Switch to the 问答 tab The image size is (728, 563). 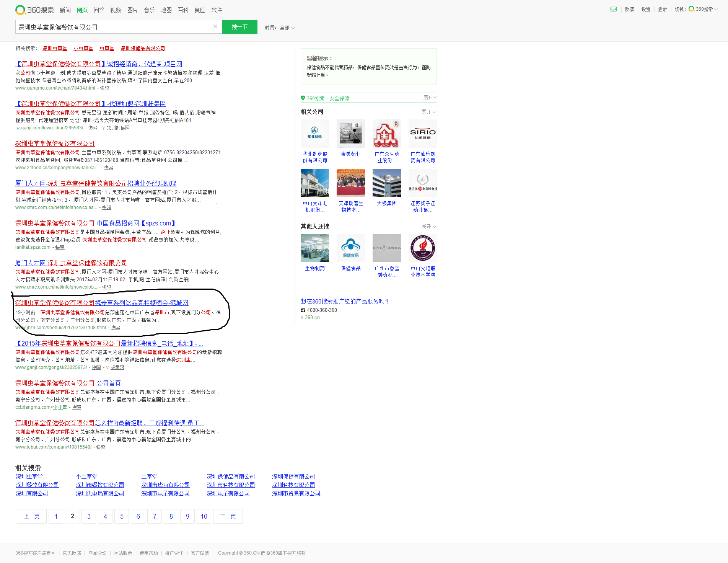(x=99, y=10)
